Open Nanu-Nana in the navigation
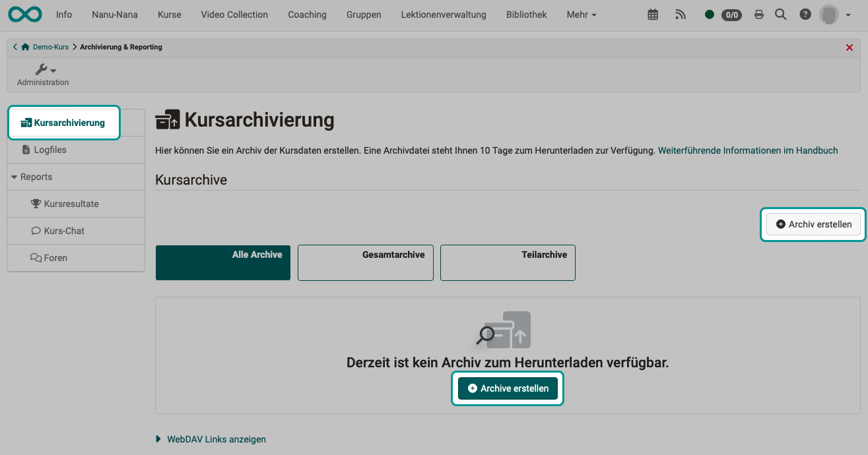The width and height of the screenshot is (868, 455). pos(115,15)
